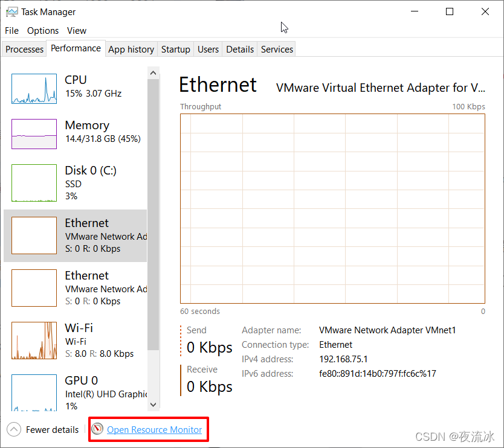Close the Task Manager window

pos(485,11)
